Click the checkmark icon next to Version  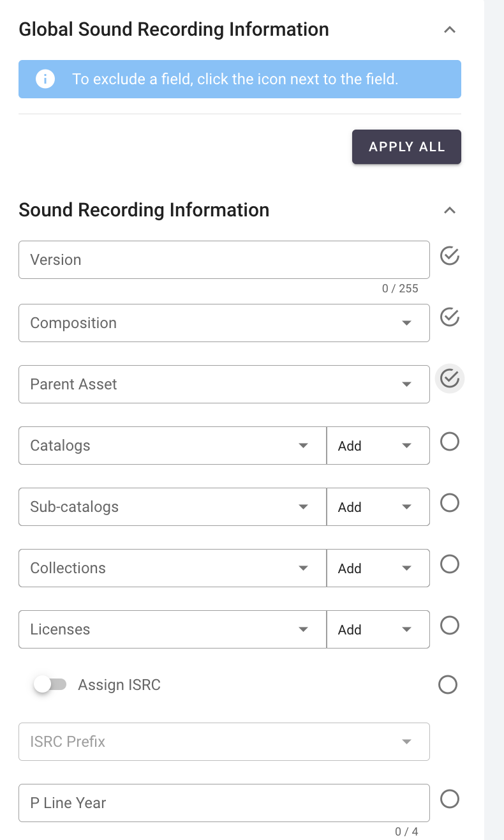(450, 256)
